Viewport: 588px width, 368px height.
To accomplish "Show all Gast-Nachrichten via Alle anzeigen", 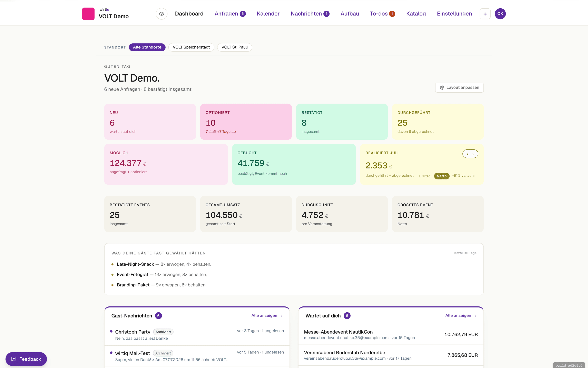I will click(x=267, y=315).
